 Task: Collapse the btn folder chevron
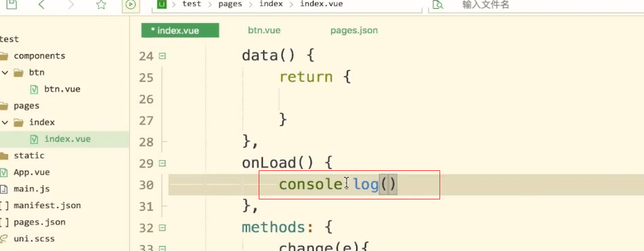pos(5,73)
